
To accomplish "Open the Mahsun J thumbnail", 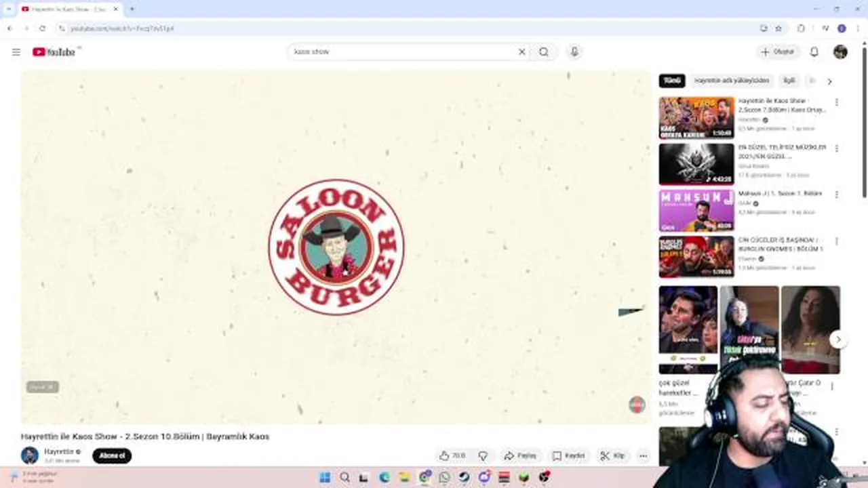I will 696,211.
